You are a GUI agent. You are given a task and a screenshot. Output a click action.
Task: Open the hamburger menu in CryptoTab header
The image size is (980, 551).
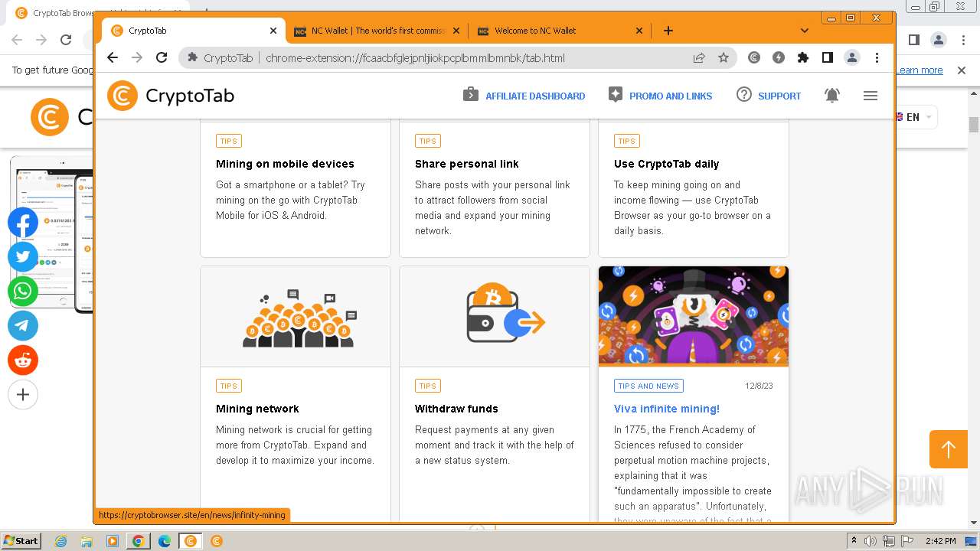[871, 96]
